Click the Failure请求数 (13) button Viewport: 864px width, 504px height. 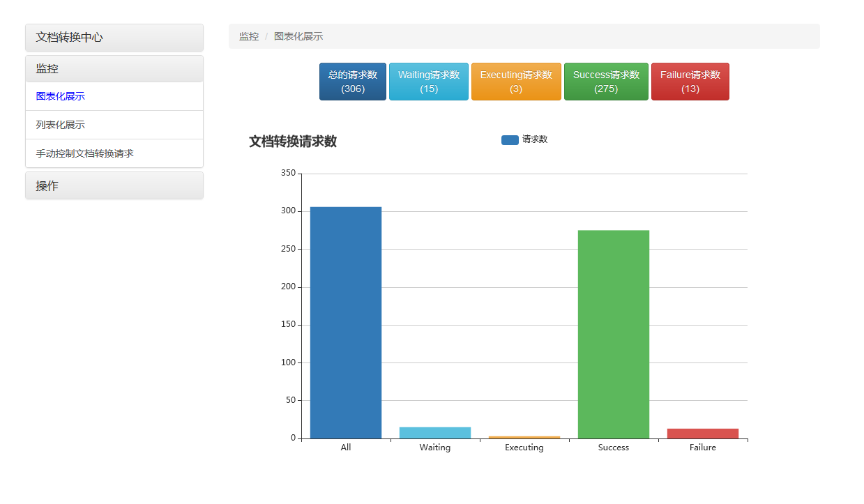tap(690, 82)
